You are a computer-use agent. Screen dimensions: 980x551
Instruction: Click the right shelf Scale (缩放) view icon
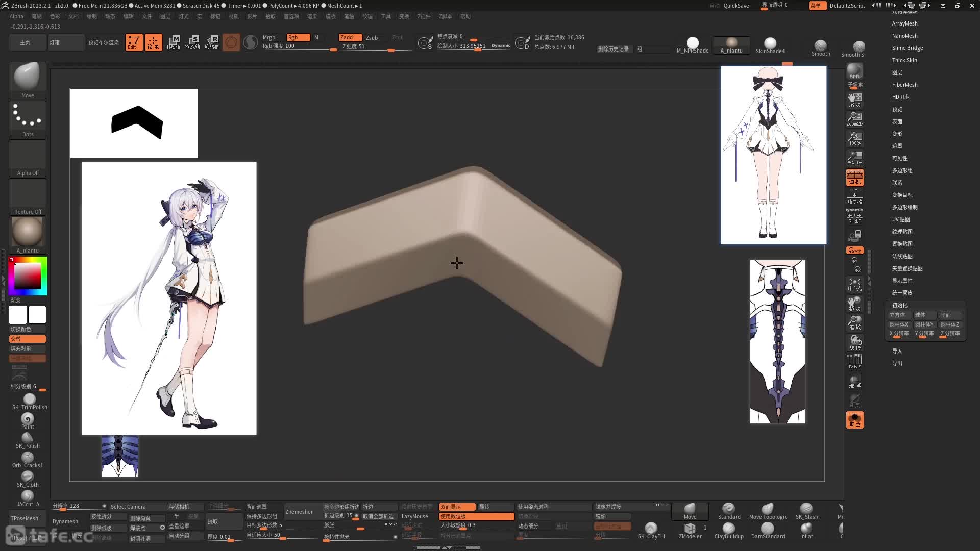tap(854, 323)
